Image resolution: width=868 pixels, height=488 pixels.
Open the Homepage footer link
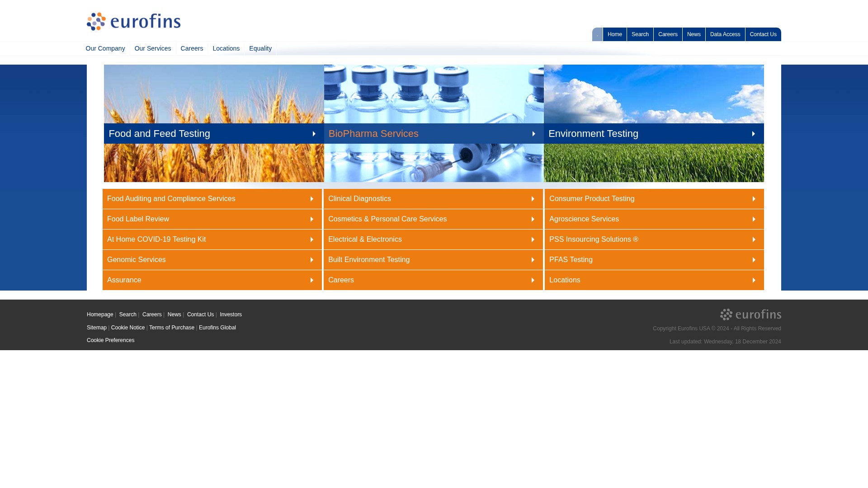(x=100, y=314)
